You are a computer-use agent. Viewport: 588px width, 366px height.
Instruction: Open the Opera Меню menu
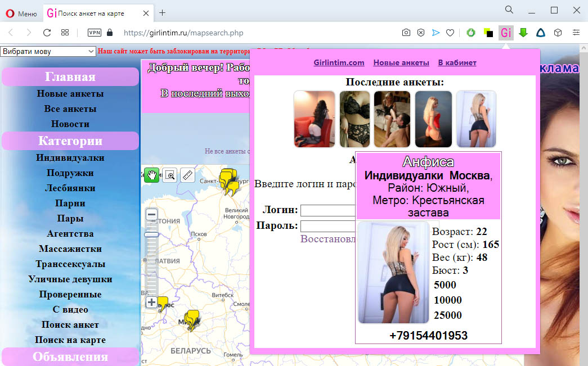click(22, 13)
